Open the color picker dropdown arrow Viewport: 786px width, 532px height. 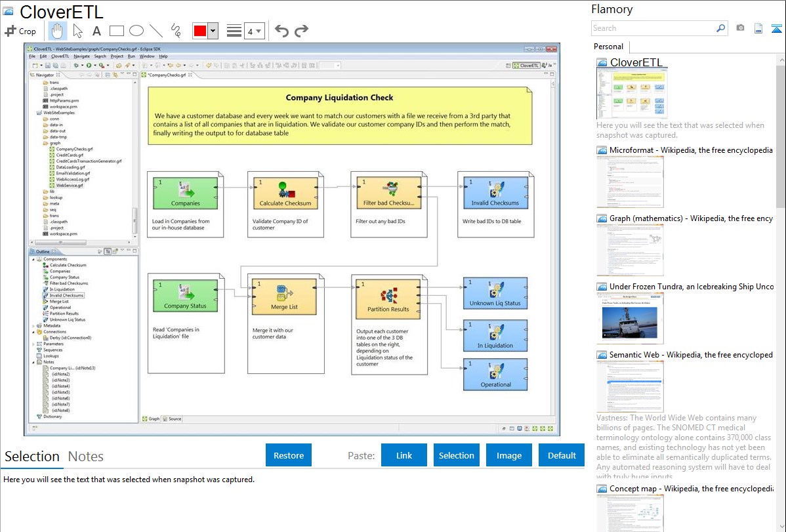pos(213,31)
